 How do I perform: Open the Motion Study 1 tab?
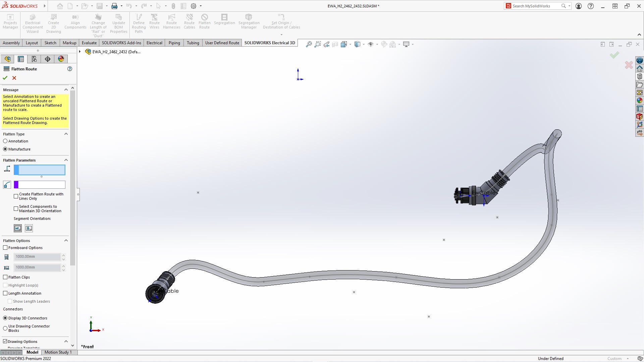coord(58,352)
